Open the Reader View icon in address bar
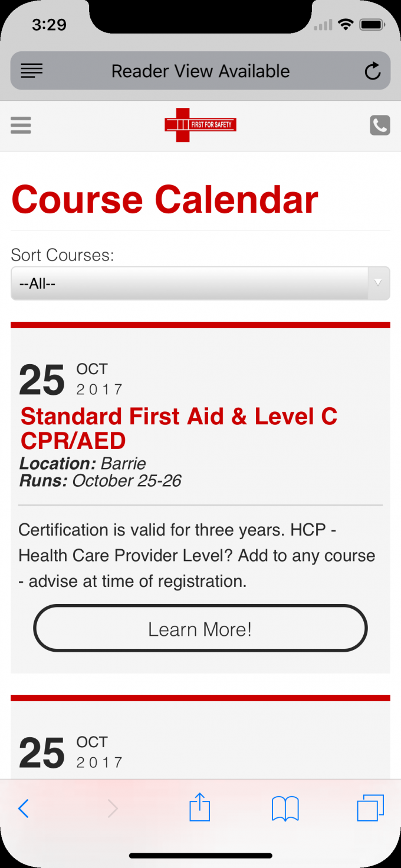 tap(32, 71)
